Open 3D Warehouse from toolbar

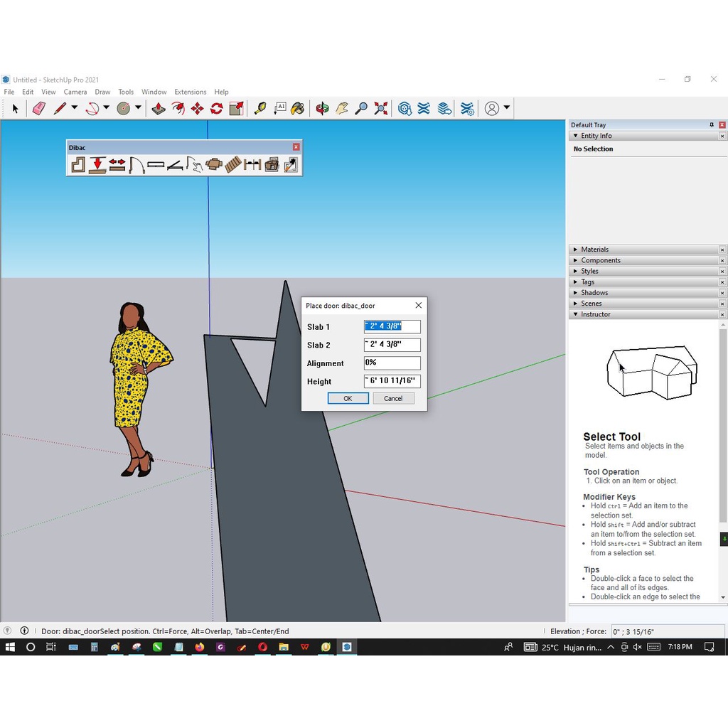405,109
